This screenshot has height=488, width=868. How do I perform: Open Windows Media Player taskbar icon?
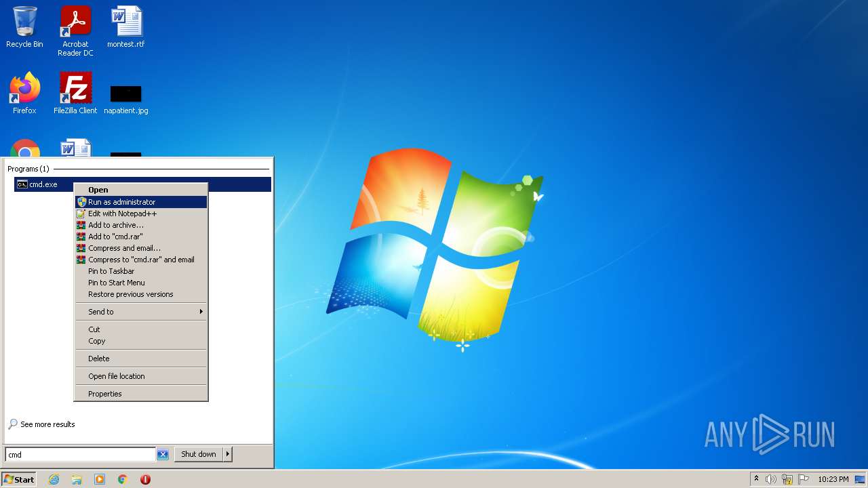(100, 479)
